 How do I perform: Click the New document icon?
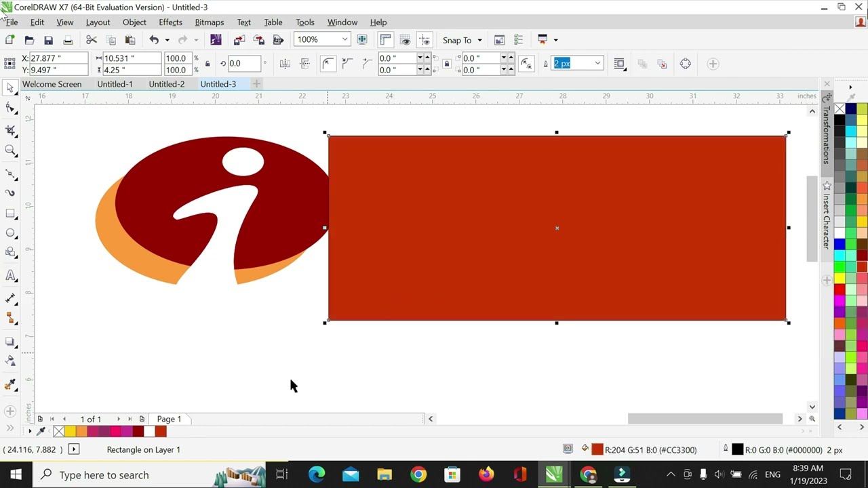point(9,40)
